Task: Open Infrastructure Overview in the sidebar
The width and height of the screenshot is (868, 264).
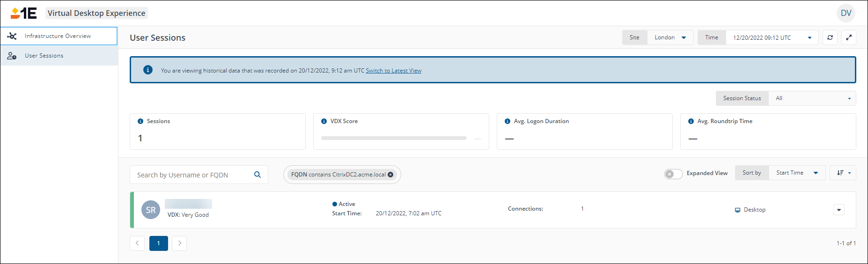Action: 58,36
